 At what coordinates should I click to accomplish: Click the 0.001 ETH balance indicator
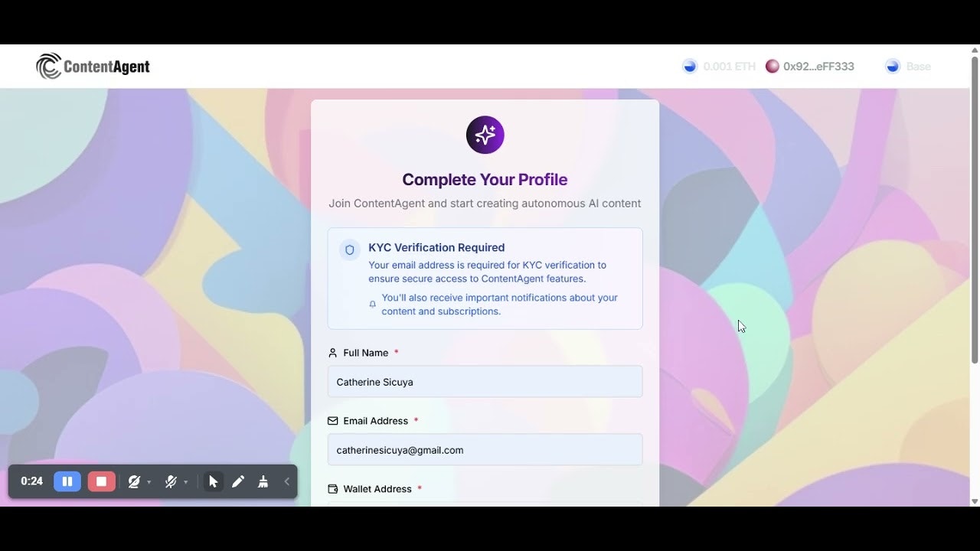point(719,67)
